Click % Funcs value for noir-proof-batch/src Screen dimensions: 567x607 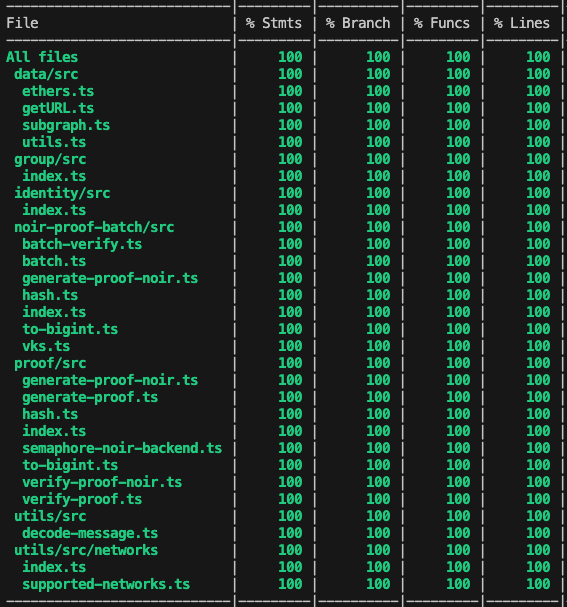coord(458,227)
